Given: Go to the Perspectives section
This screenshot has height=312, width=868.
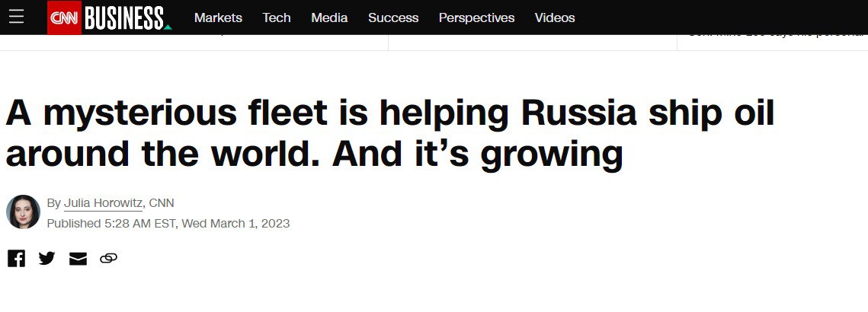Looking at the screenshot, I should 476,18.
